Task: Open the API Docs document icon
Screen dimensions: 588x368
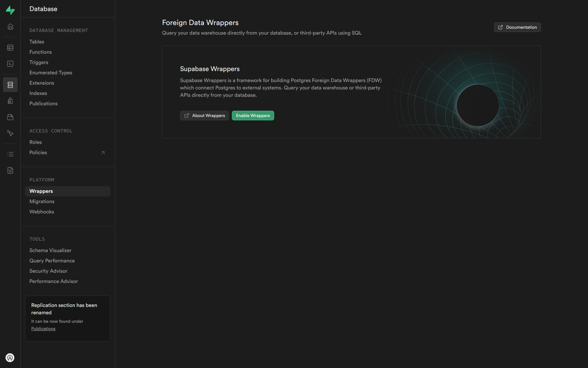Action: tap(10, 170)
